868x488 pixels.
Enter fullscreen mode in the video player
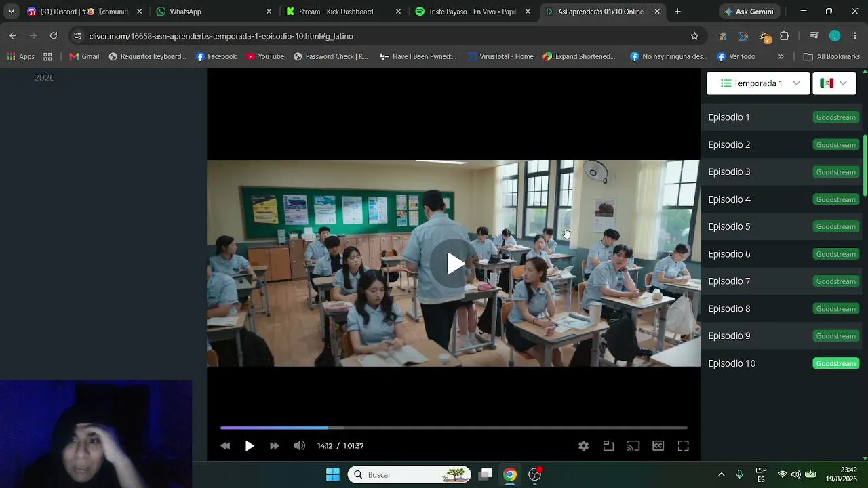[x=683, y=446]
